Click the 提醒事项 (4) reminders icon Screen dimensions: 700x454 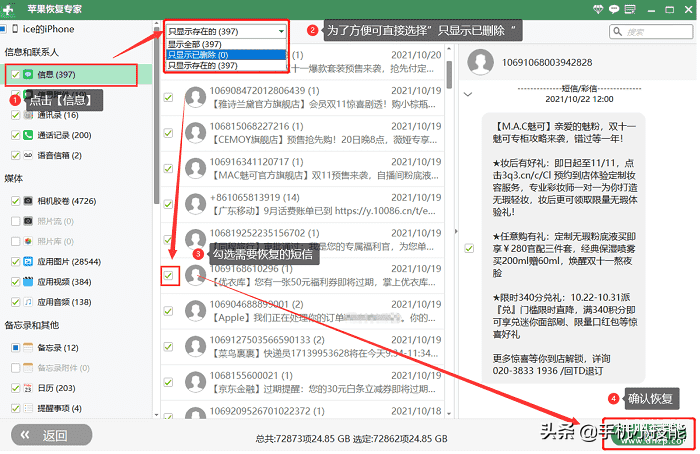[x=28, y=408]
